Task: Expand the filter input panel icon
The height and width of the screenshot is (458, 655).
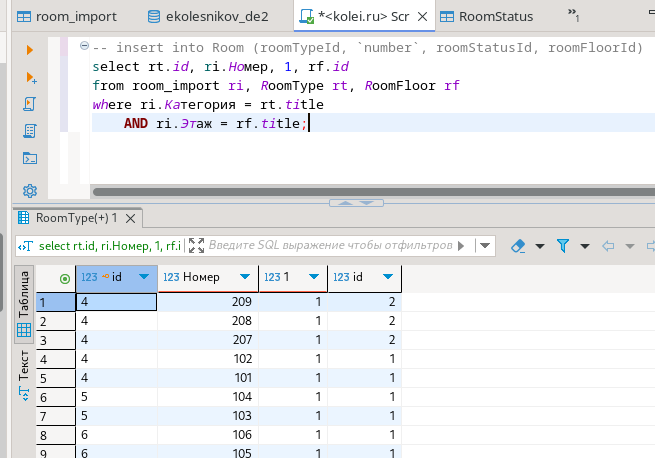Action: 197,245
